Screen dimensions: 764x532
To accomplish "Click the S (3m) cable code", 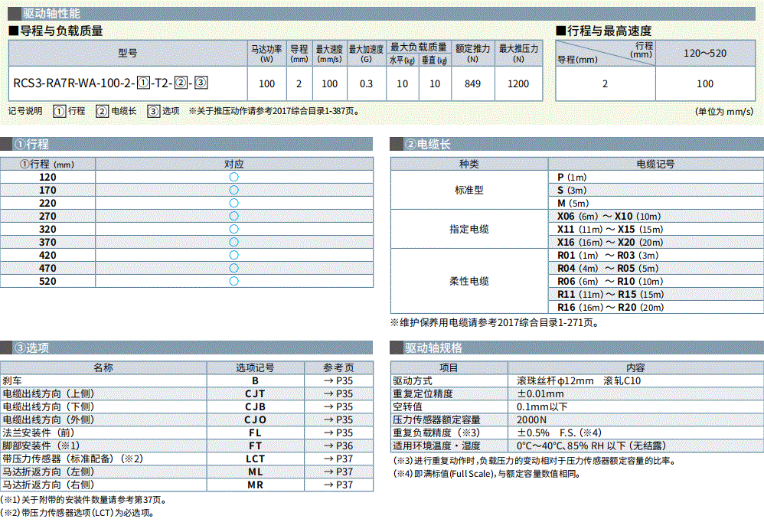I will [572, 191].
